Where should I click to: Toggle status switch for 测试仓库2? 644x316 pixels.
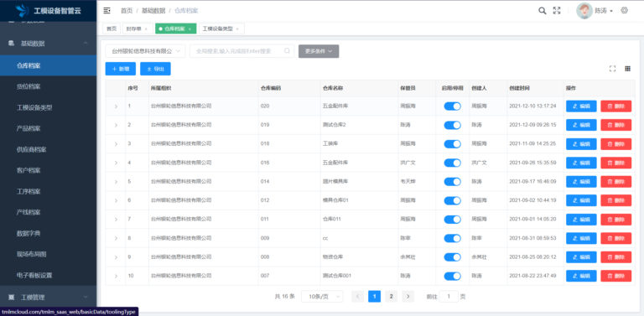(452, 125)
